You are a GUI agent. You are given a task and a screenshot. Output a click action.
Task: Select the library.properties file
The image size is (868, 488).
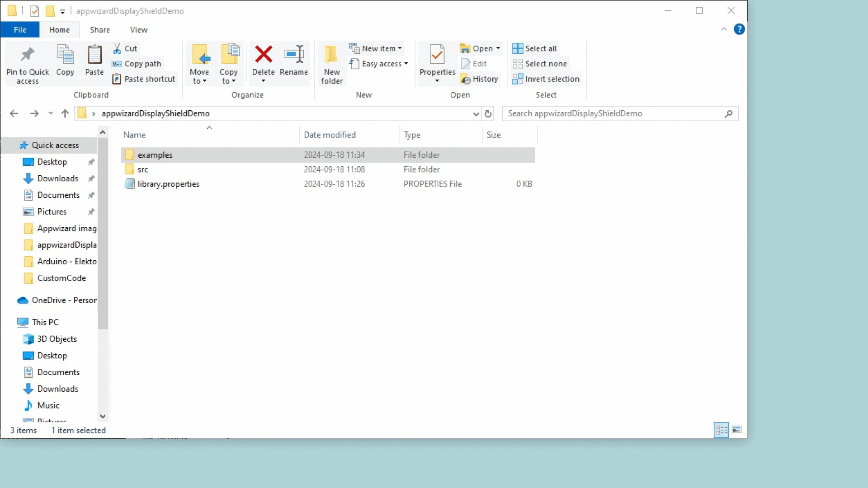[x=168, y=184]
